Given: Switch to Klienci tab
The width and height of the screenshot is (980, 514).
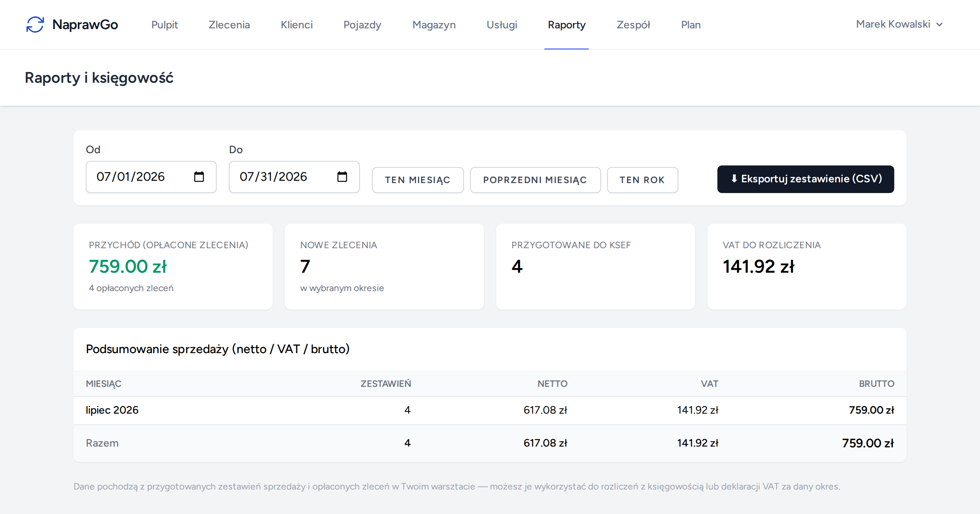Looking at the screenshot, I should click(297, 25).
